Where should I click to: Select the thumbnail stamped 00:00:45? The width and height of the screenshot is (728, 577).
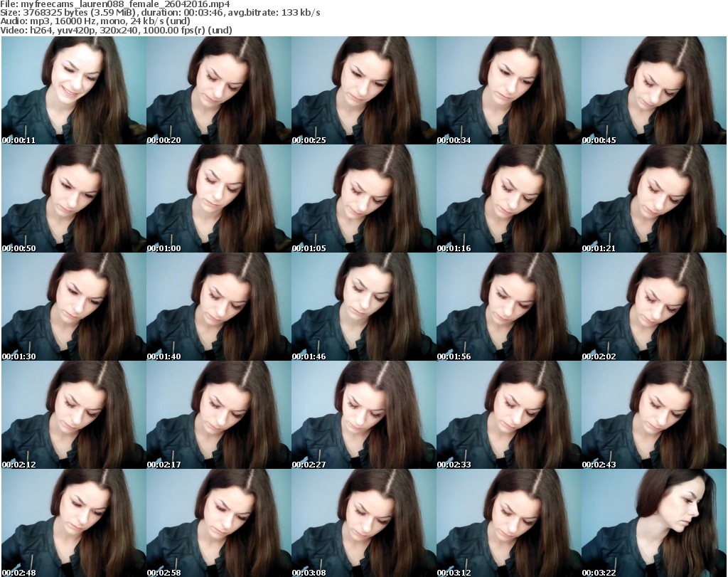pyautogui.click(x=654, y=90)
